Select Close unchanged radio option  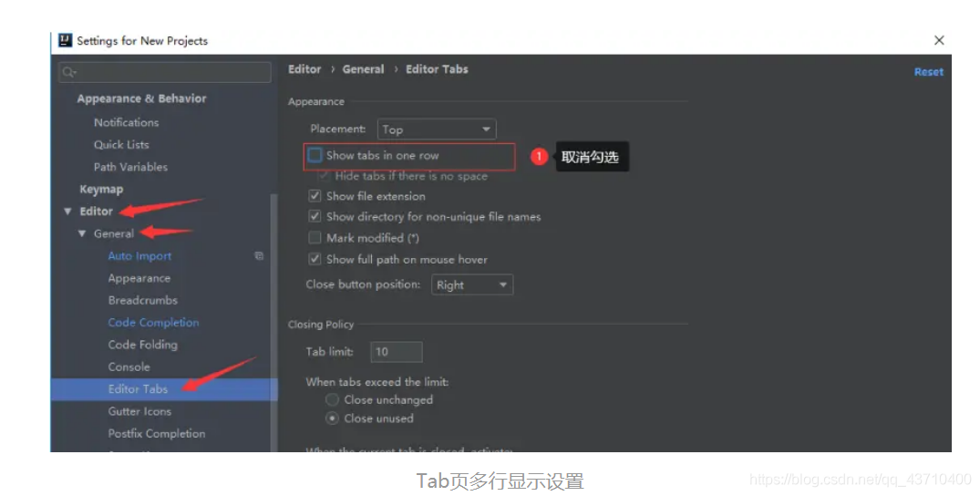click(333, 399)
